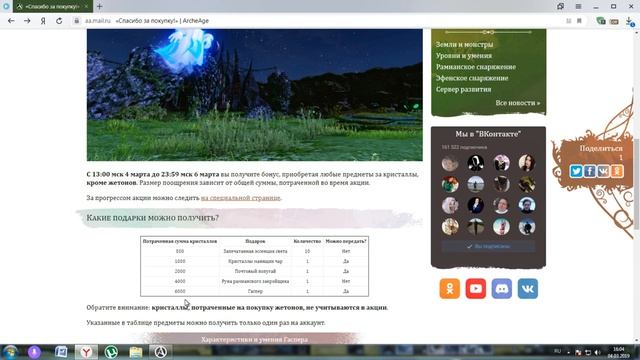Image resolution: width=640 pixels, height=360 pixels.
Task: Follow the 'на специальной странице' link
Action: 240,198
